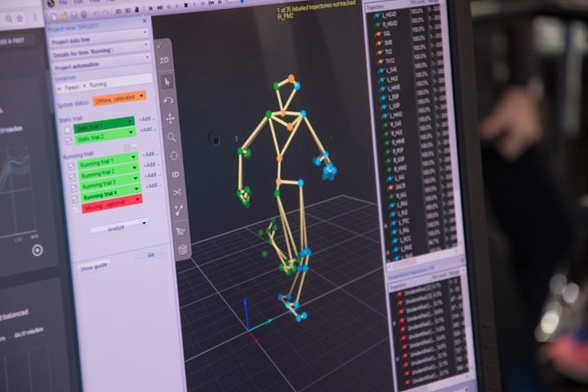
Task: Click the Show guide button
Action: click(x=94, y=266)
